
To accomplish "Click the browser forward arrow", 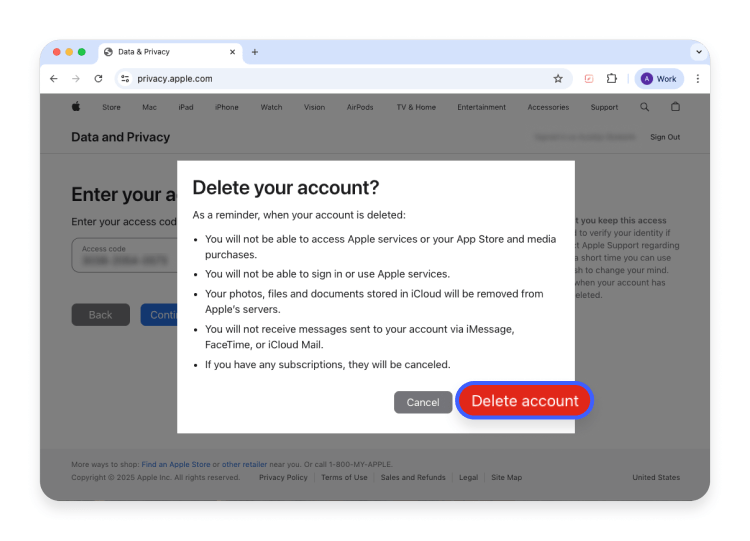I will point(76,78).
